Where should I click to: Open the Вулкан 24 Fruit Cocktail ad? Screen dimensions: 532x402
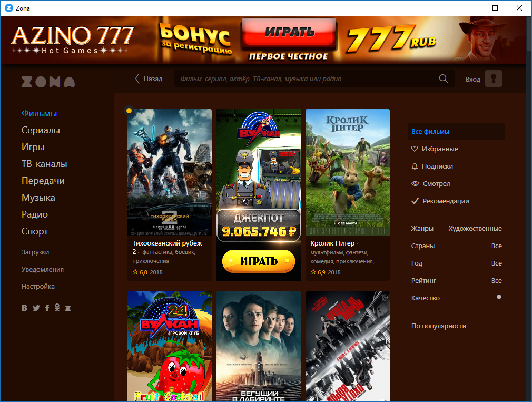click(x=169, y=346)
